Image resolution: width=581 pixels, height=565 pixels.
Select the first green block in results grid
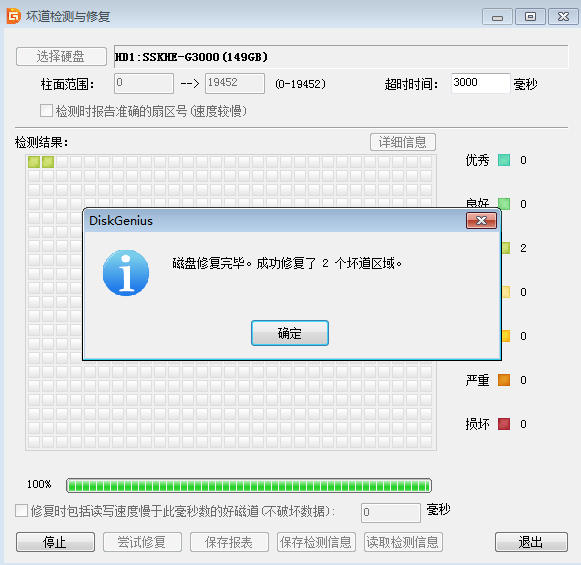(34, 162)
